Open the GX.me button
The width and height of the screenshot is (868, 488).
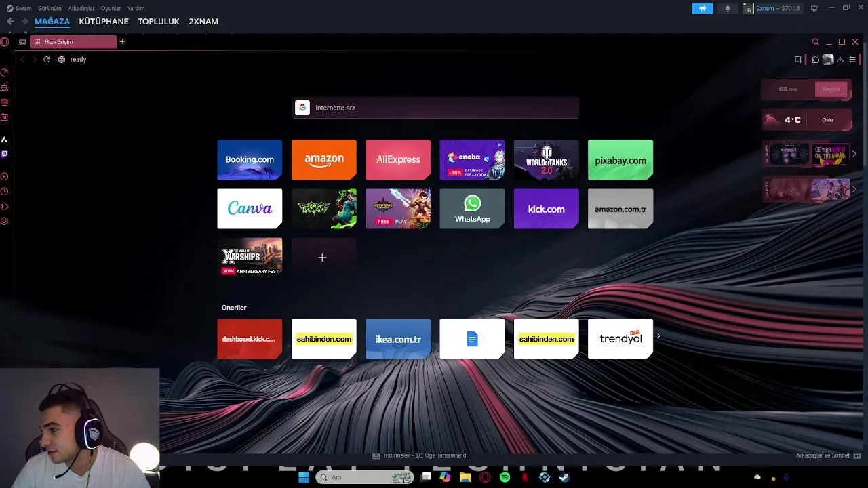tap(788, 89)
